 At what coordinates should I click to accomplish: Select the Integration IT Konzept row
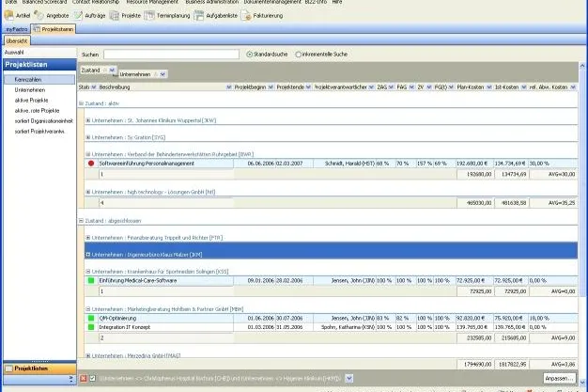pyautogui.click(x=332, y=327)
